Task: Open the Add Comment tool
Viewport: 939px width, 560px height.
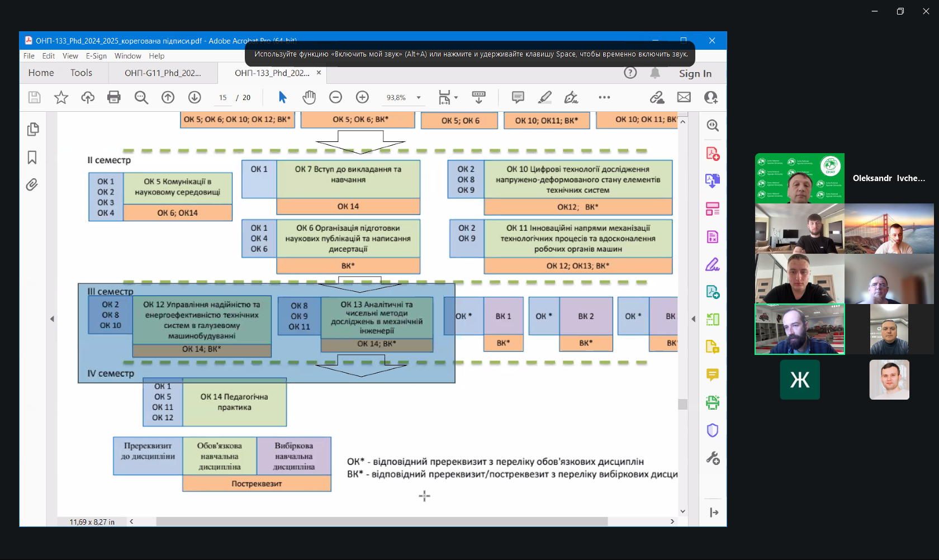Action: tap(518, 97)
